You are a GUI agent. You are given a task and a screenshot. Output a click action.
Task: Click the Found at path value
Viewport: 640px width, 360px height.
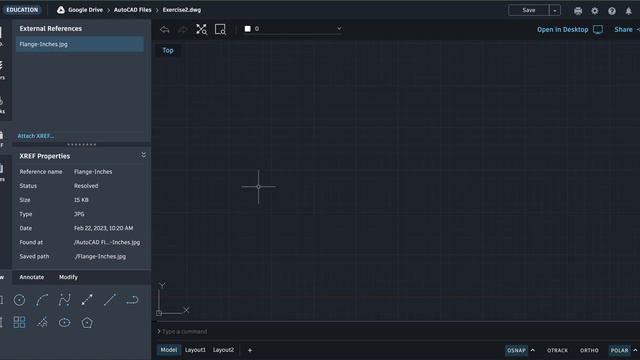(x=107, y=242)
